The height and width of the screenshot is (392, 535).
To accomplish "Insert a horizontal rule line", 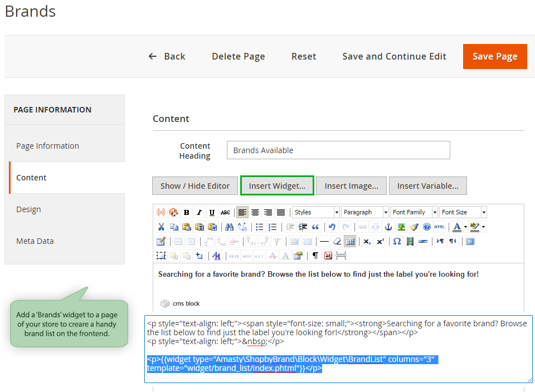I will (324, 241).
